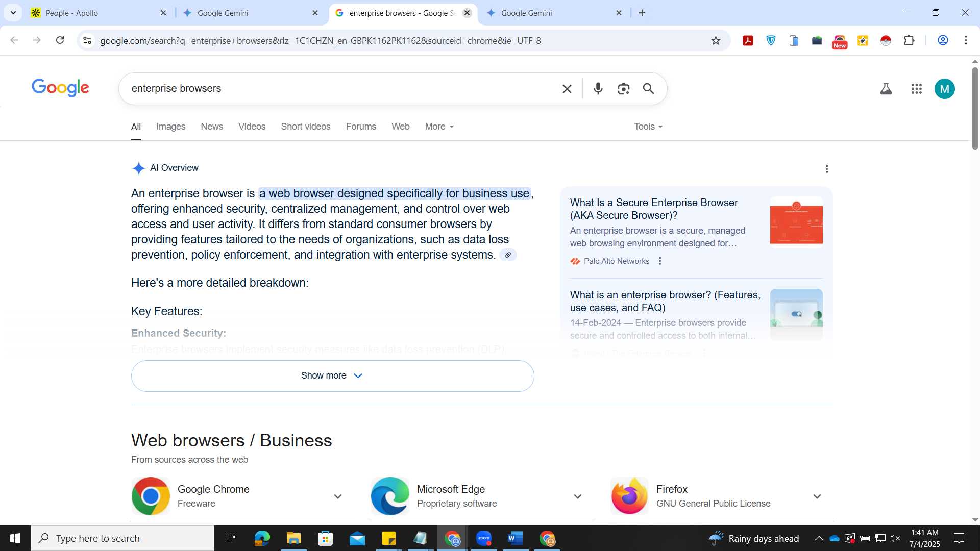
Task: Open Adobe Acrobat extension
Action: pyautogui.click(x=748, y=40)
